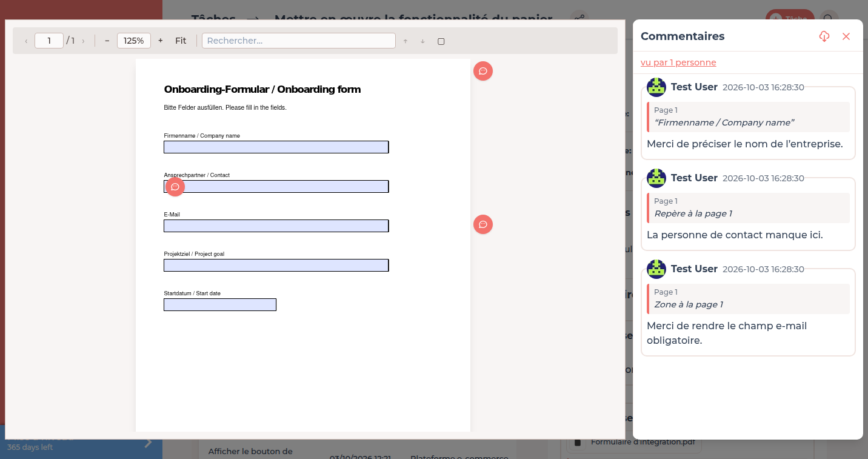Focus the 'Rechercher...' search field
868x459 pixels.
pyautogui.click(x=299, y=41)
